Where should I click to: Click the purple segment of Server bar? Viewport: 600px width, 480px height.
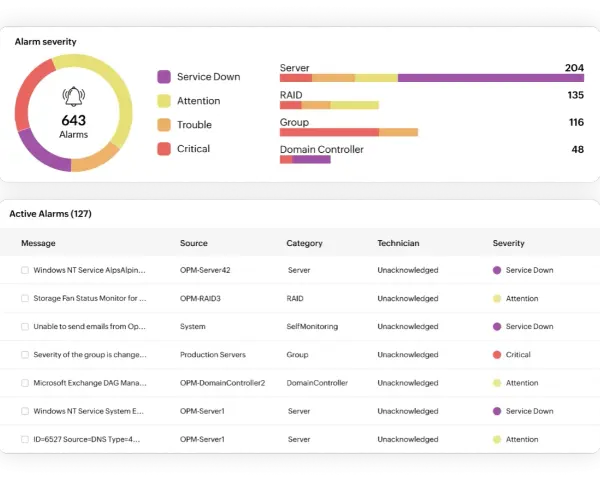(491, 78)
